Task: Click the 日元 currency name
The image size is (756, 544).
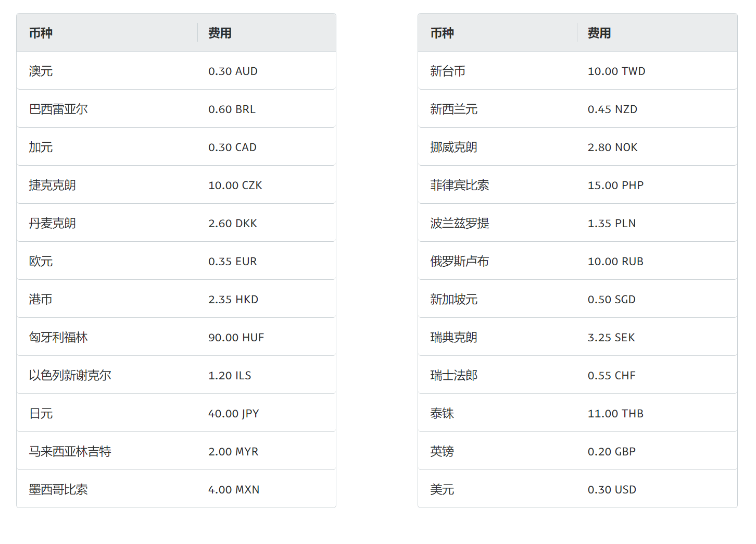Action: point(41,413)
